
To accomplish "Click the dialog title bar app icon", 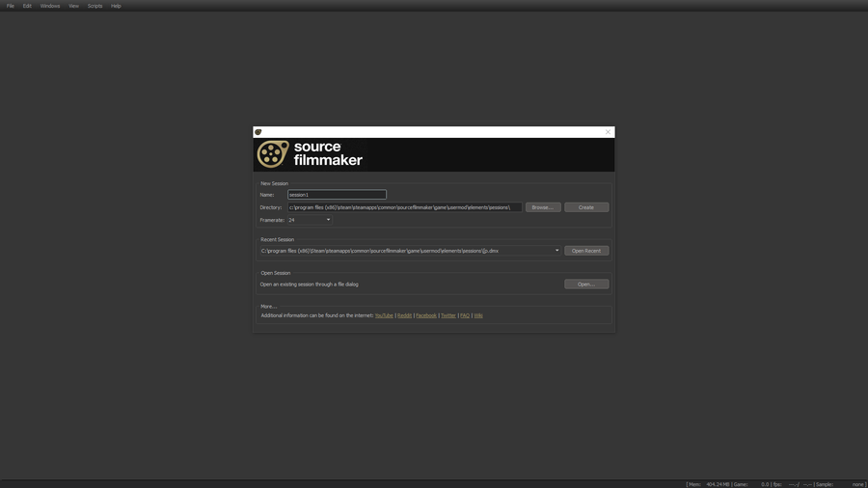I will 258,132.
